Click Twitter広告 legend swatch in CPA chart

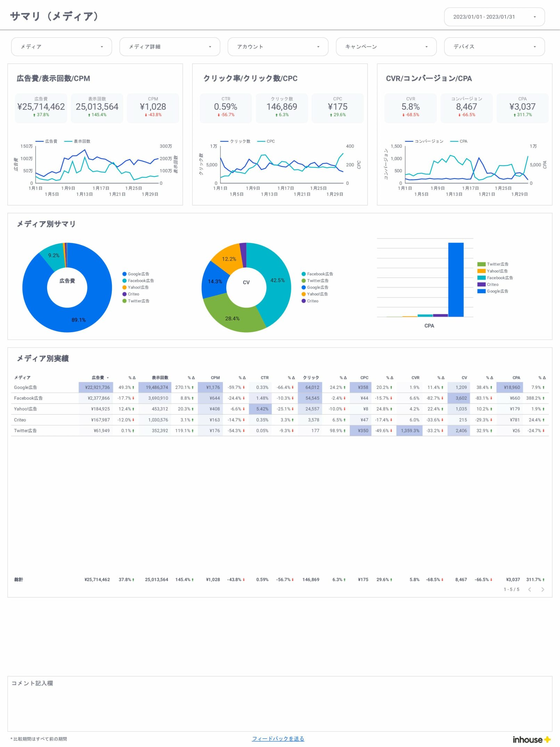481,264
